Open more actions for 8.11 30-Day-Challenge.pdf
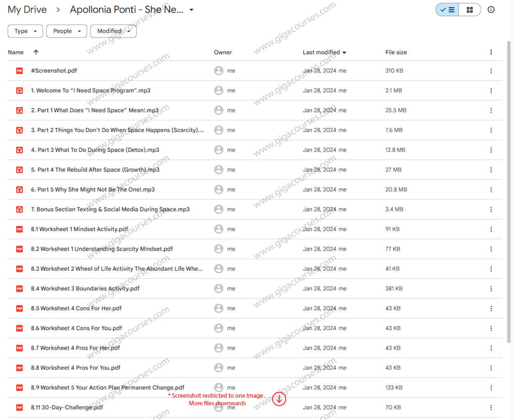The height and width of the screenshot is (420, 515). (491, 407)
